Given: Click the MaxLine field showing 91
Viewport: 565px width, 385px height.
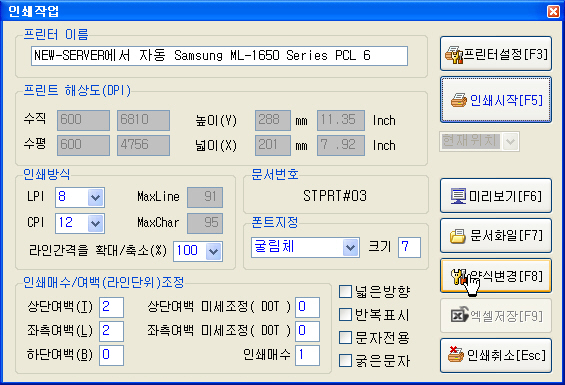Looking at the screenshot, I should tap(205, 197).
